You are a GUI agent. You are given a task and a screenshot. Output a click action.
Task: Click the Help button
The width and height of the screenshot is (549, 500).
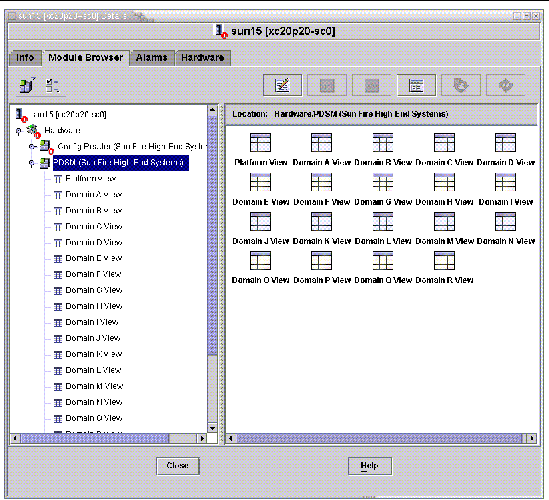[x=370, y=466]
